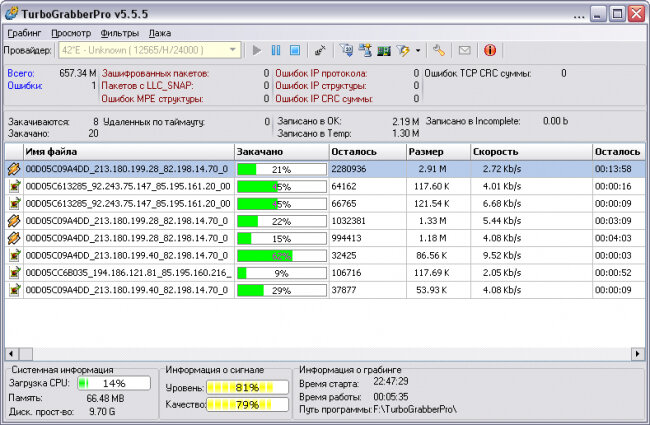Image resolution: width=650 pixels, height=425 pixels.
Task: Sort by Размер column header
Action: point(438,152)
